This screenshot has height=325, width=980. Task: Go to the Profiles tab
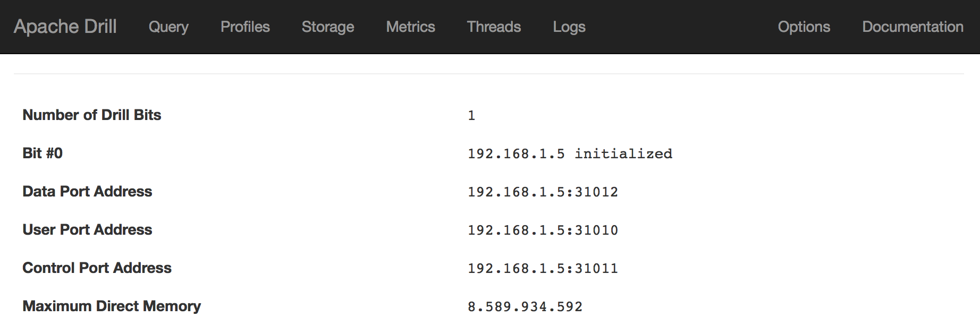pos(245,27)
